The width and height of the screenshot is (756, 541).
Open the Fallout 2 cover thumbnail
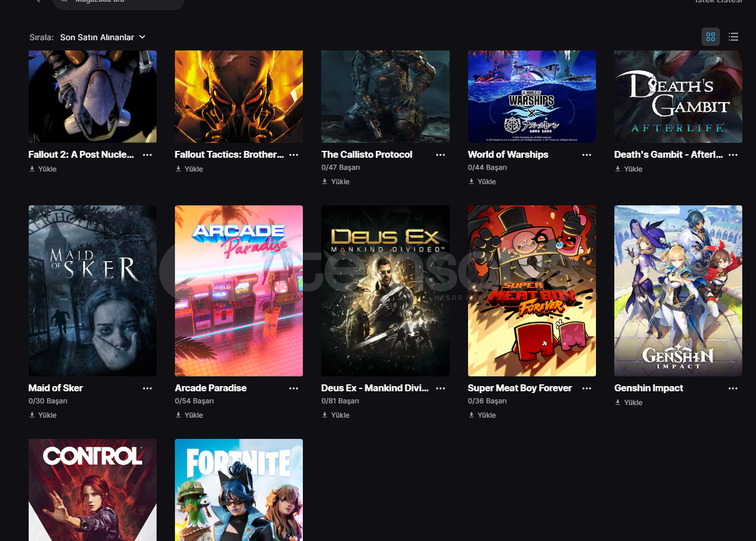tap(92, 96)
